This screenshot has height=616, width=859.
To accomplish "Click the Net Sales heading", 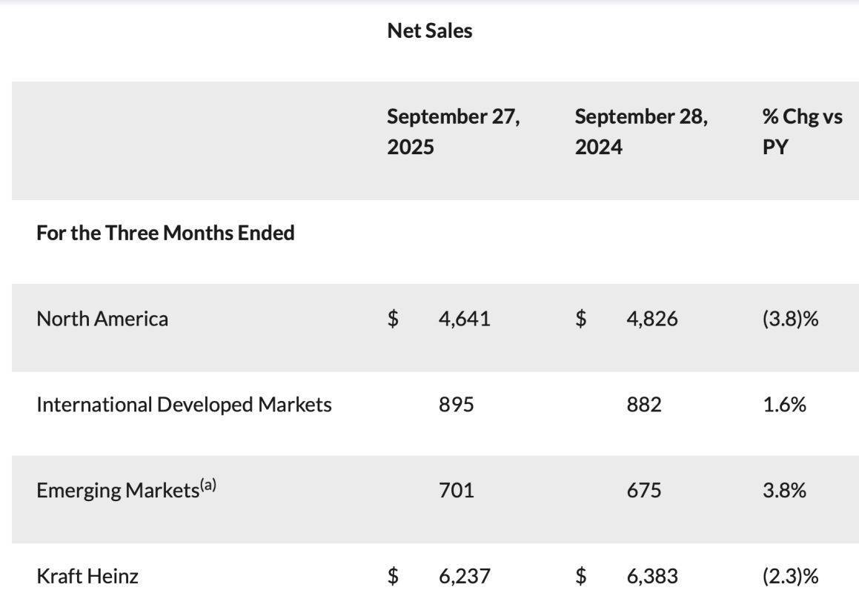I will click(429, 30).
